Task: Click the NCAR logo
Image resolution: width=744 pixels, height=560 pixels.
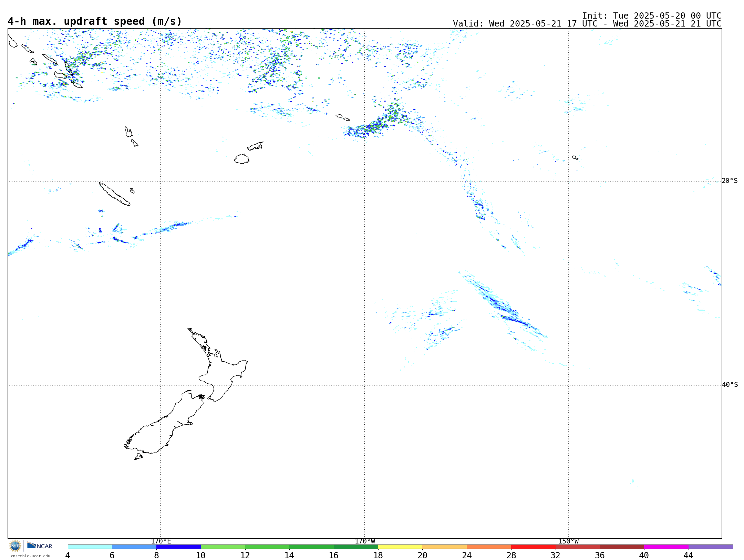Action: pyautogui.click(x=40, y=546)
